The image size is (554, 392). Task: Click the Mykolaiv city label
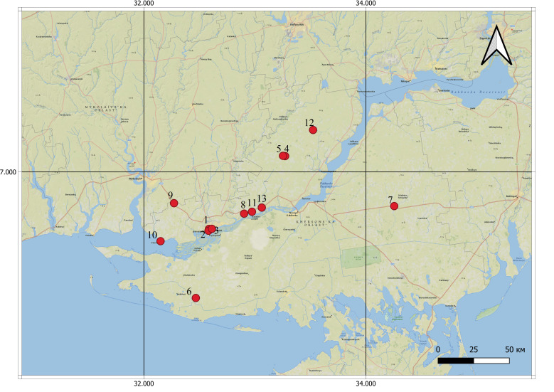(137, 178)
